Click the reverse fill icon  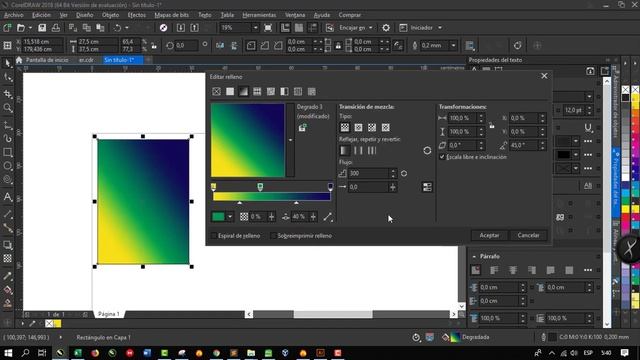click(x=427, y=151)
